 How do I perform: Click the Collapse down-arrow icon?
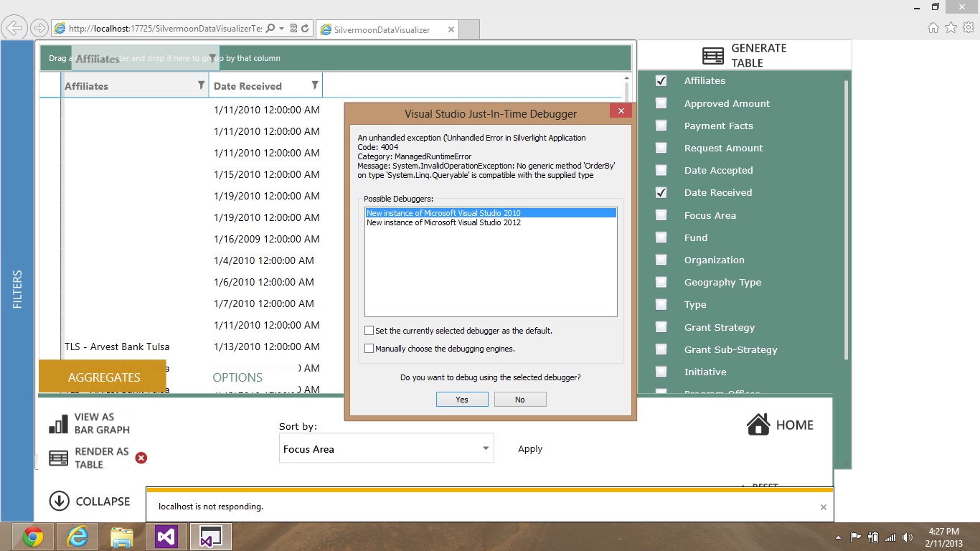tap(59, 501)
